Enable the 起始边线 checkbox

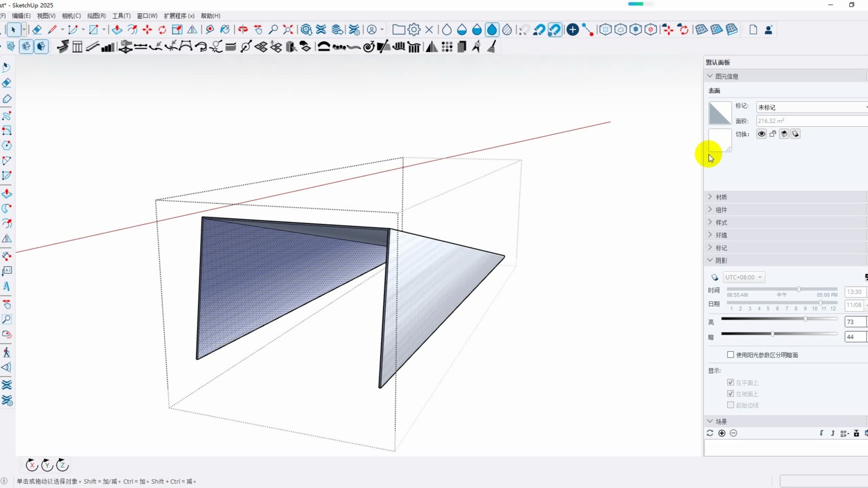[x=730, y=405]
